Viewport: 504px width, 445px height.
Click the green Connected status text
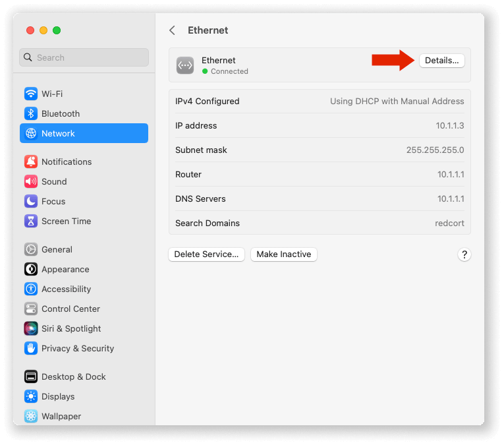[229, 71]
